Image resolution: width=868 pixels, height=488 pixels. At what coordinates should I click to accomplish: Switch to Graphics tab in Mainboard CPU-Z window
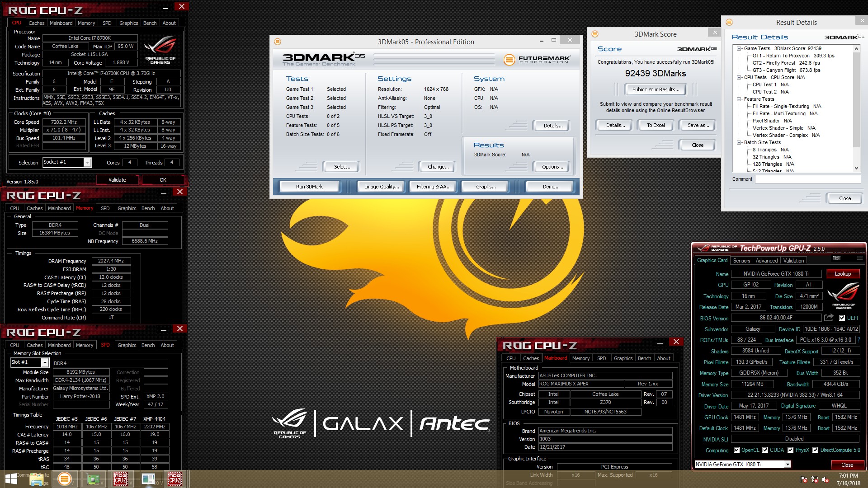click(623, 358)
